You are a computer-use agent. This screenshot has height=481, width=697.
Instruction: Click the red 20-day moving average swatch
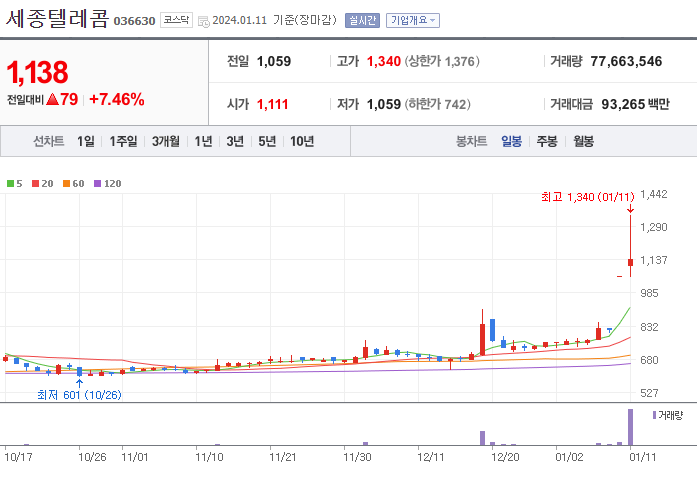click(x=36, y=184)
